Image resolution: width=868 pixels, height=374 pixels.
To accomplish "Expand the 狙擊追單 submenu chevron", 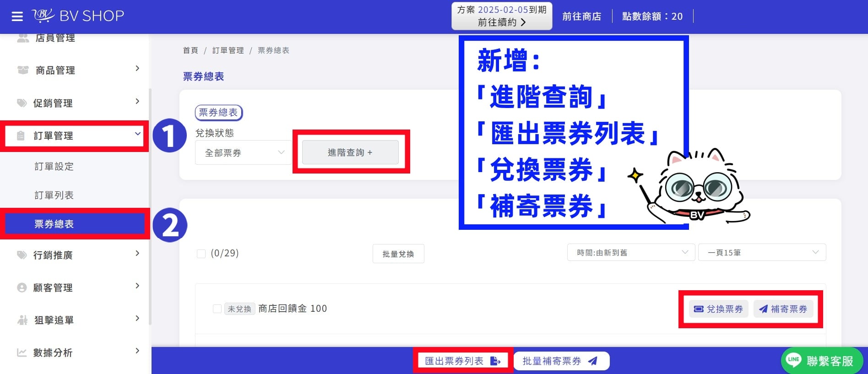I will click(x=137, y=319).
